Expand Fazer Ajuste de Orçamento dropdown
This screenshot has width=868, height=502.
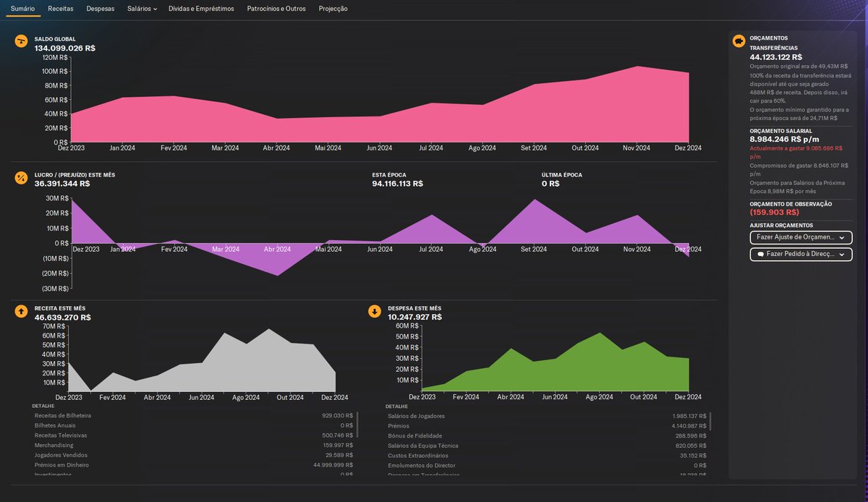[801, 237]
